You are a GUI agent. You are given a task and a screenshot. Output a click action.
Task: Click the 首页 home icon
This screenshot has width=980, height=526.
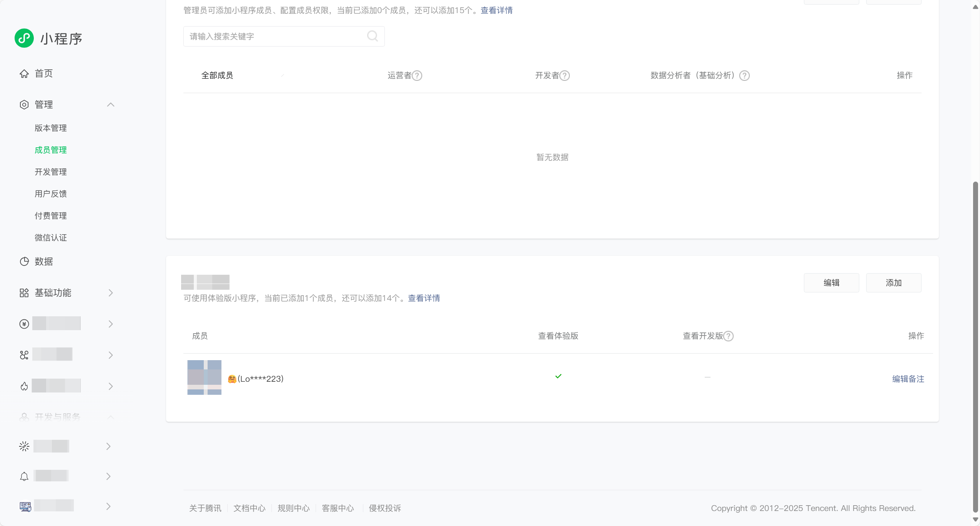(x=24, y=73)
